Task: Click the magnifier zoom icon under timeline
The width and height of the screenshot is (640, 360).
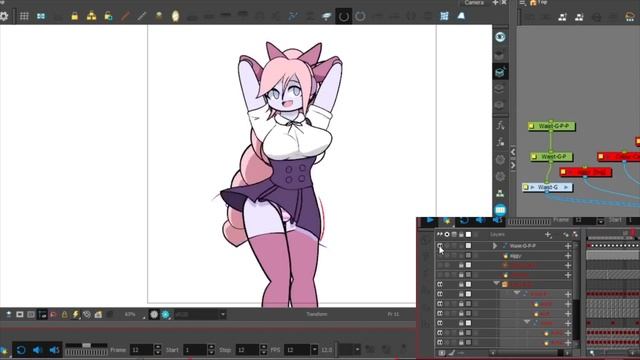Action: 592,353
